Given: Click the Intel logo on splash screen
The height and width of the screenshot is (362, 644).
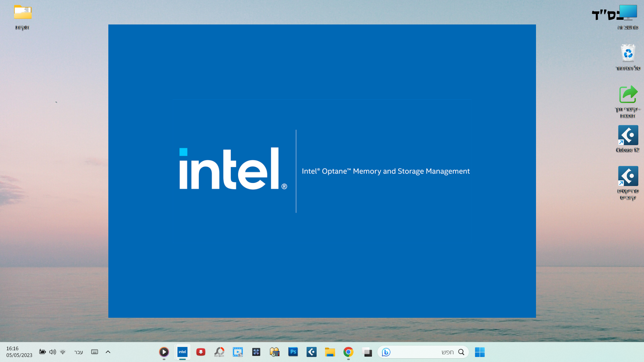Looking at the screenshot, I should click(x=233, y=169).
